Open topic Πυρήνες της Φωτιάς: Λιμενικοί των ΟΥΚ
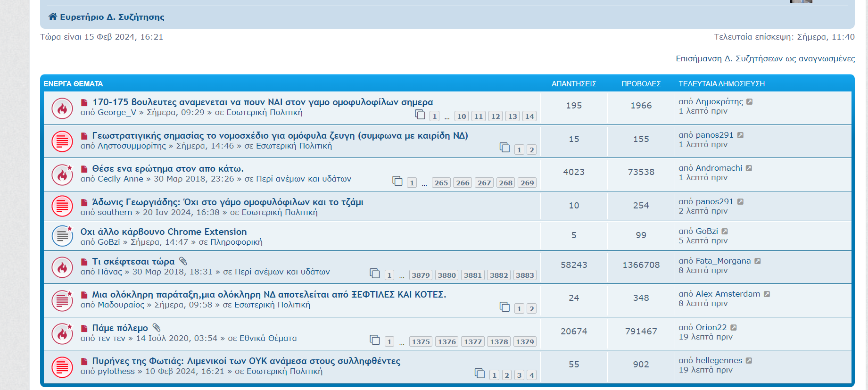Viewport: 868px width, 390px height. [246, 361]
